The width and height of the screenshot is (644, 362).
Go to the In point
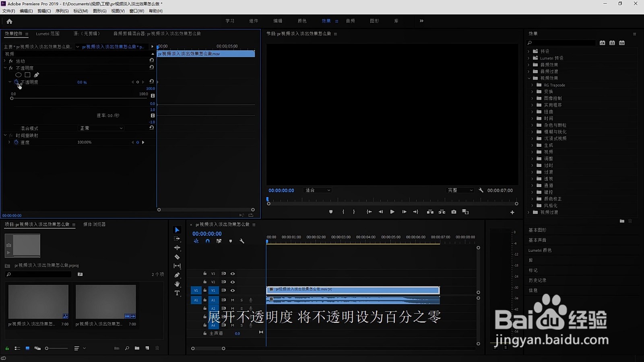pyautogui.click(x=369, y=212)
